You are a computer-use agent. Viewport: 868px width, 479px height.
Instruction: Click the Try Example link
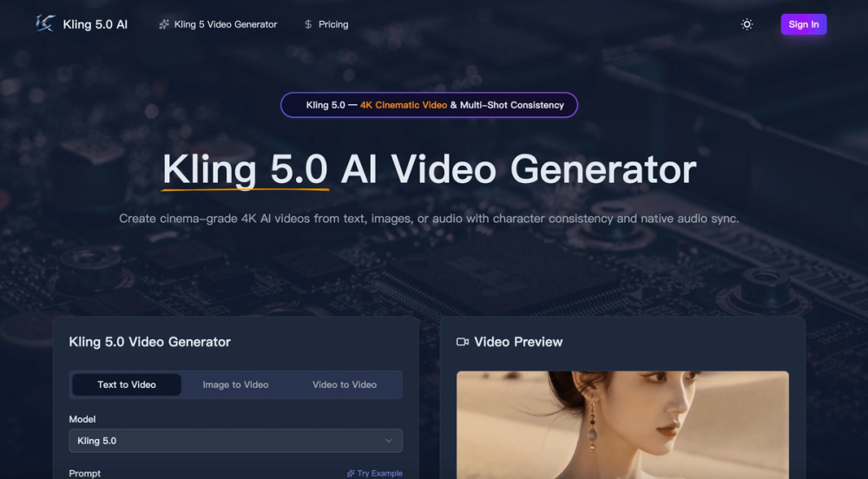[x=374, y=474]
